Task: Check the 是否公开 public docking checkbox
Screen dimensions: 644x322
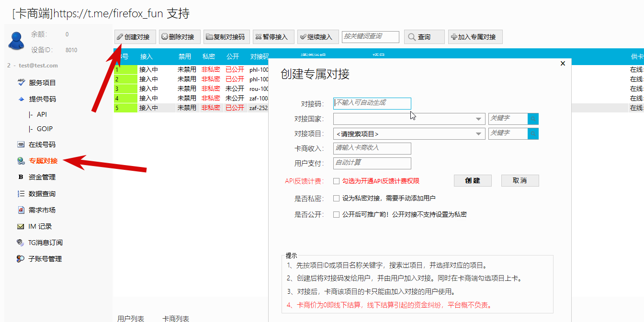Action: (x=336, y=214)
